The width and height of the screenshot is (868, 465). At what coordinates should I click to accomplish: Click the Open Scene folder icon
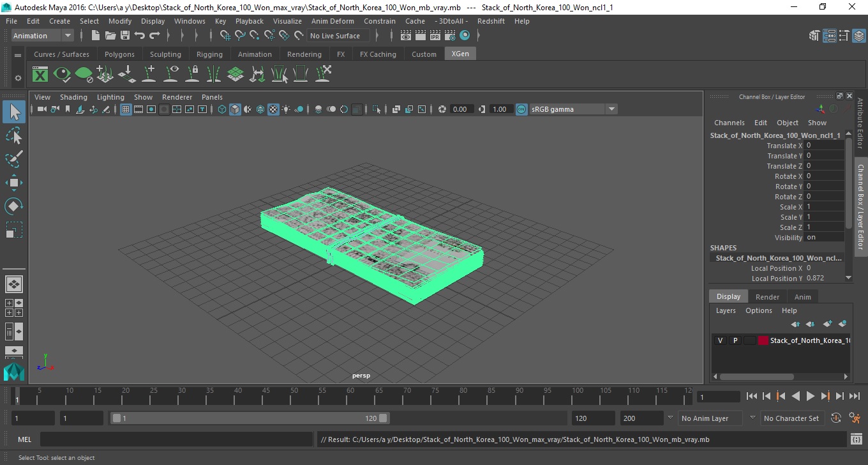point(110,36)
